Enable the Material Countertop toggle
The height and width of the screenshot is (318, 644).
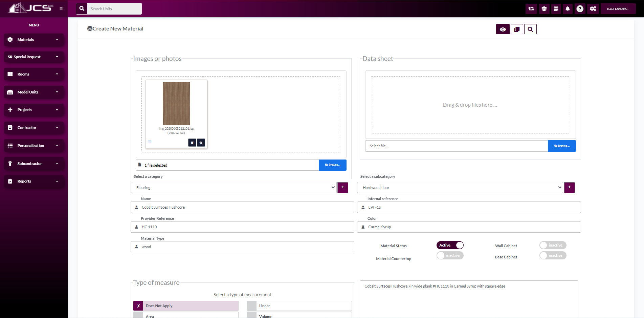click(450, 255)
